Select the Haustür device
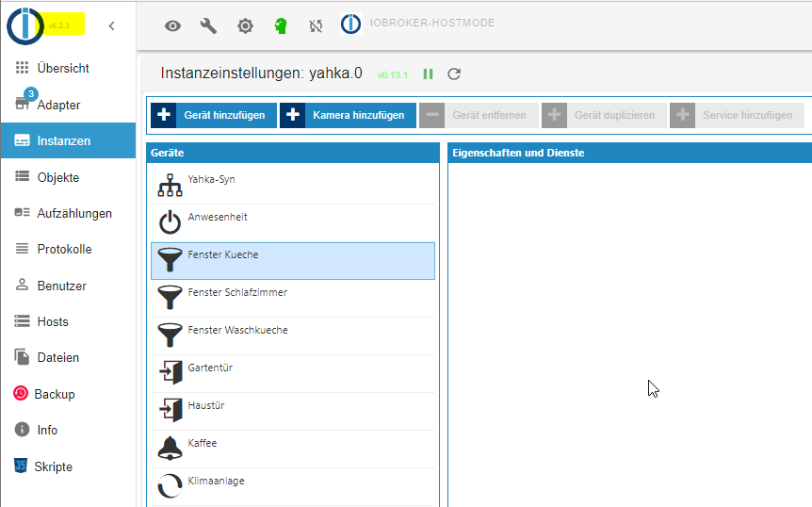The image size is (812, 507). click(293, 412)
